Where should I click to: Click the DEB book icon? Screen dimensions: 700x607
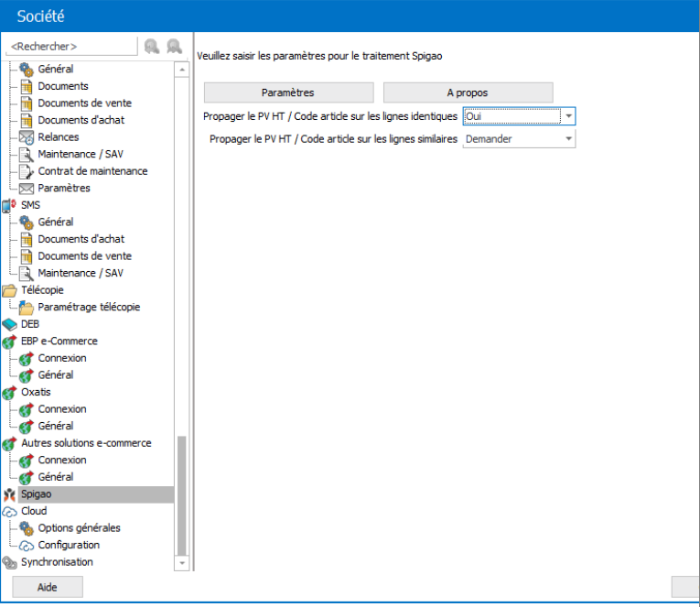click(x=9, y=324)
